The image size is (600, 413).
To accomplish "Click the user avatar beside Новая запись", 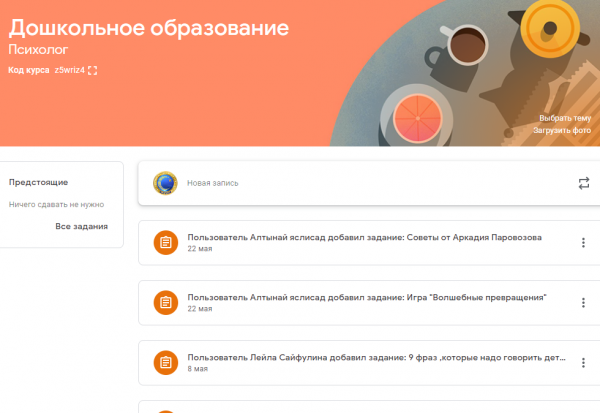I will (165, 183).
